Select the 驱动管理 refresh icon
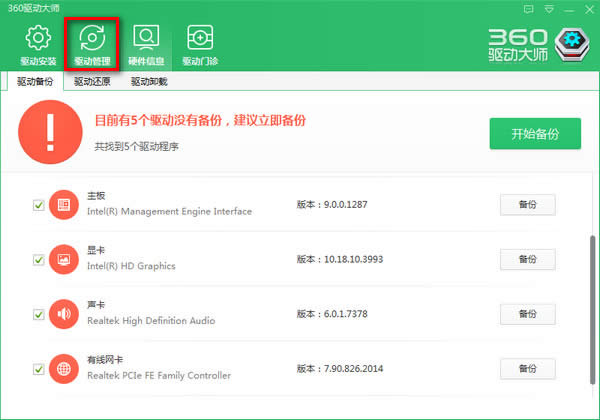This screenshot has height=420, width=600. click(x=92, y=37)
